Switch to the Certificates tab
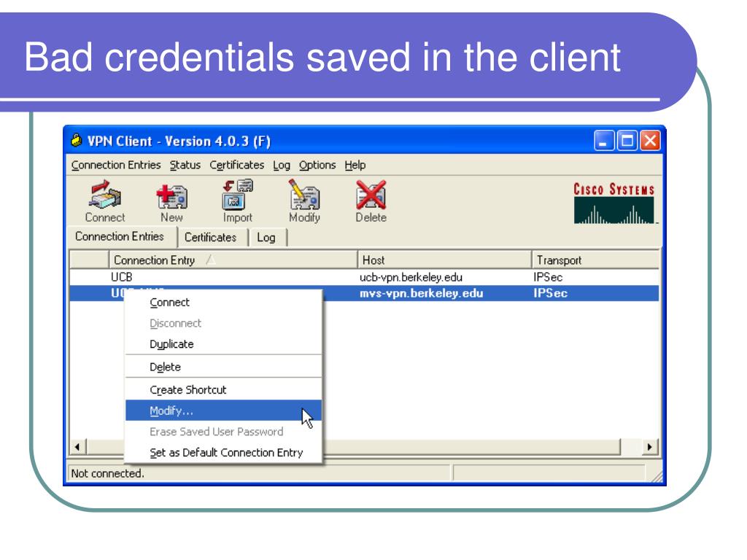This screenshot has height=560, width=747. click(212, 237)
